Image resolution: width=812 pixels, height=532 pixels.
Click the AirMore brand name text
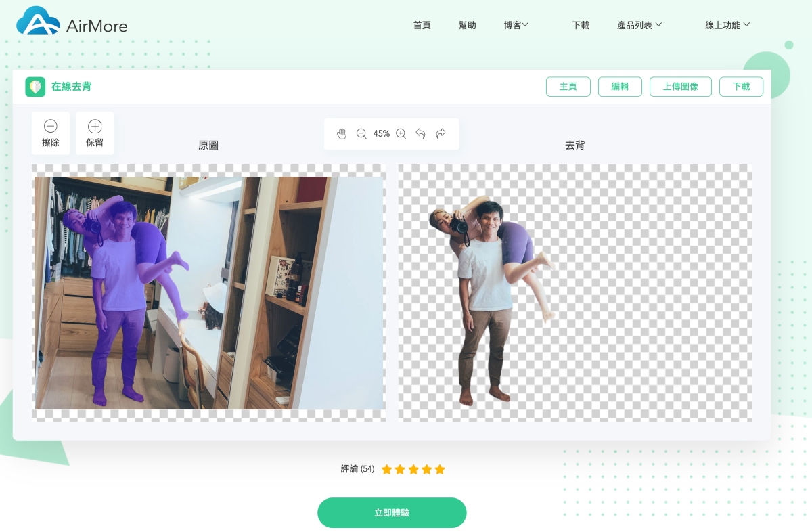click(x=97, y=26)
